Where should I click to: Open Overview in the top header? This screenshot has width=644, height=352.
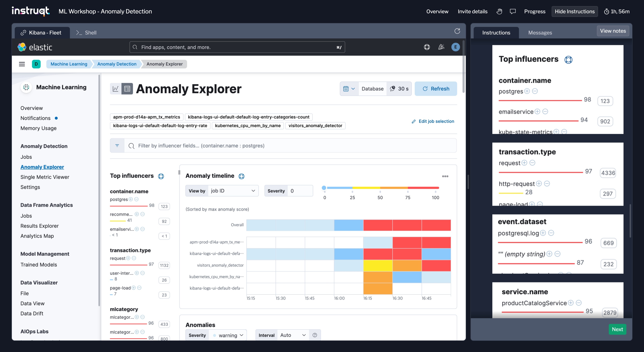pos(437,12)
